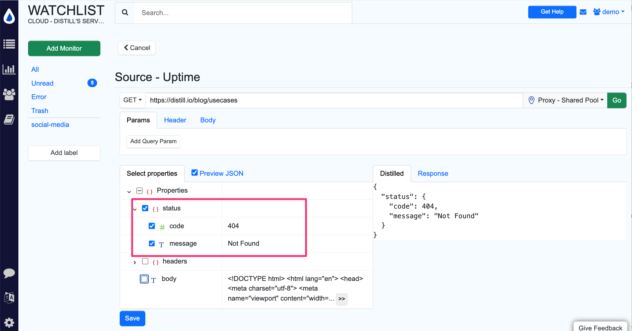Enable the body property checkbox
Image resolution: width=644 pixels, height=331 pixels.
(x=144, y=279)
